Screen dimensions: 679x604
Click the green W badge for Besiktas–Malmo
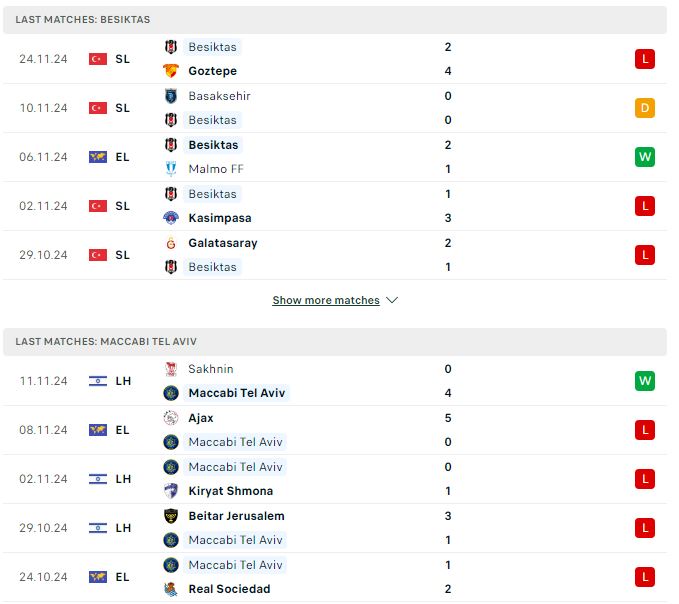pyautogui.click(x=645, y=157)
